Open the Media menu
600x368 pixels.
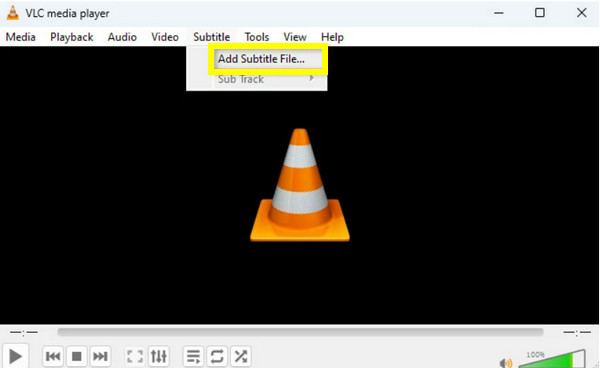tap(21, 37)
